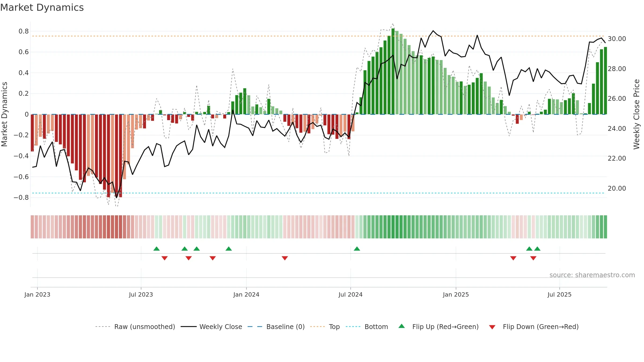Click the Jan 2024 x-axis label
This screenshot has width=644, height=362.
coord(246,294)
